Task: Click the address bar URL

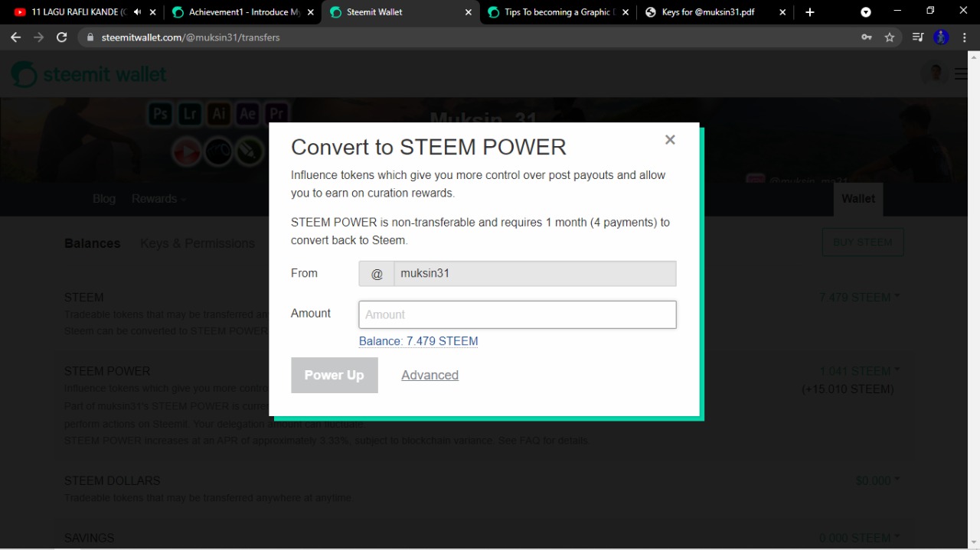Action: point(191,37)
